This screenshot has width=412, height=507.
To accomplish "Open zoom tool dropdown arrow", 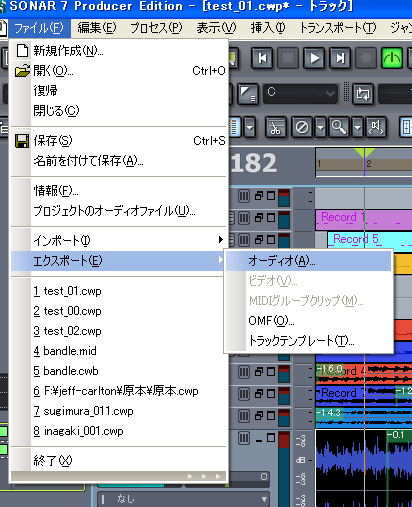I will 357,127.
